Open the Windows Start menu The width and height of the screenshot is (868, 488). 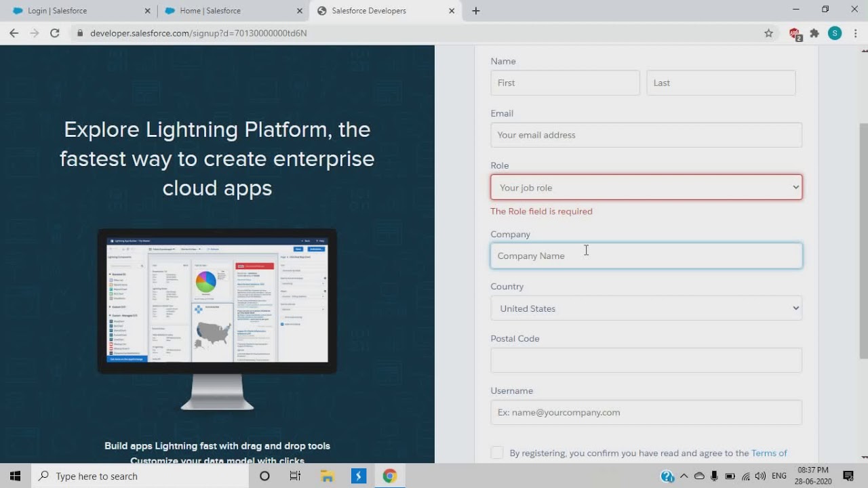(x=16, y=476)
